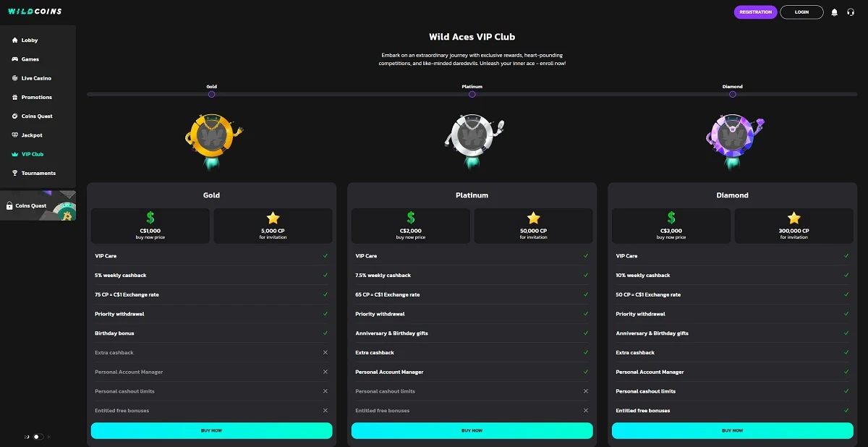Buy the Diamond VIP level
Screen dimensions: 868x447
tap(733, 430)
